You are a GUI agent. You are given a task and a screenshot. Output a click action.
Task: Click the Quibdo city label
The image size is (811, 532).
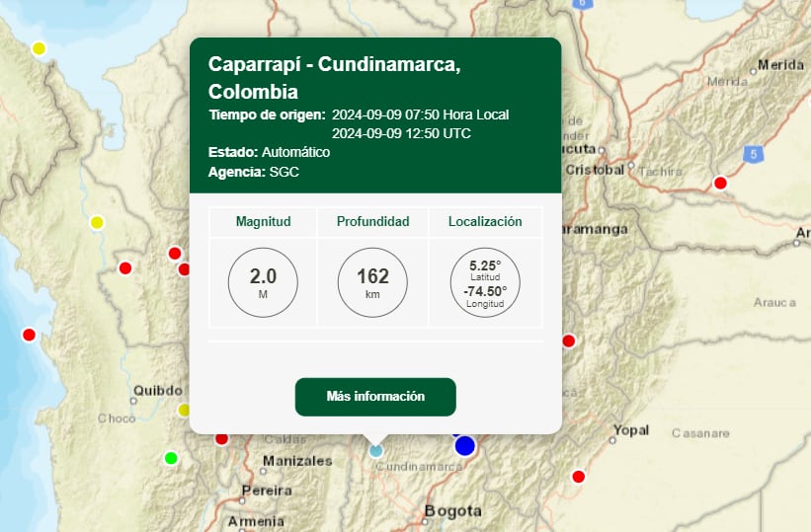coord(158,390)
